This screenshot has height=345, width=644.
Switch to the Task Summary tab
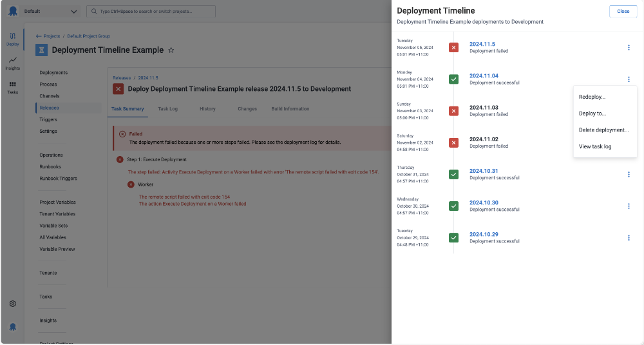pyautogui.click(x=128, y=109)
